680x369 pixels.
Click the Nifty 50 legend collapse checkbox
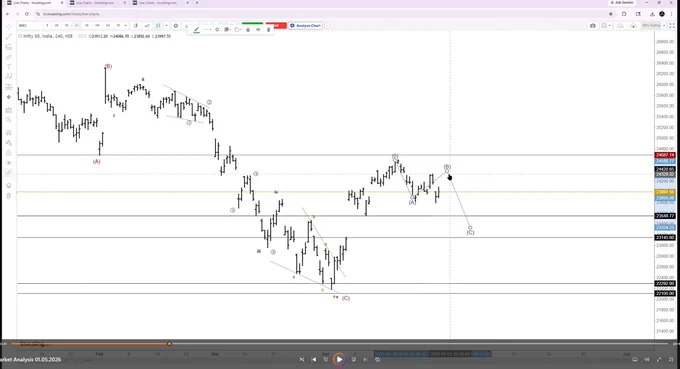pyautogui.click(x=20, y=36)
